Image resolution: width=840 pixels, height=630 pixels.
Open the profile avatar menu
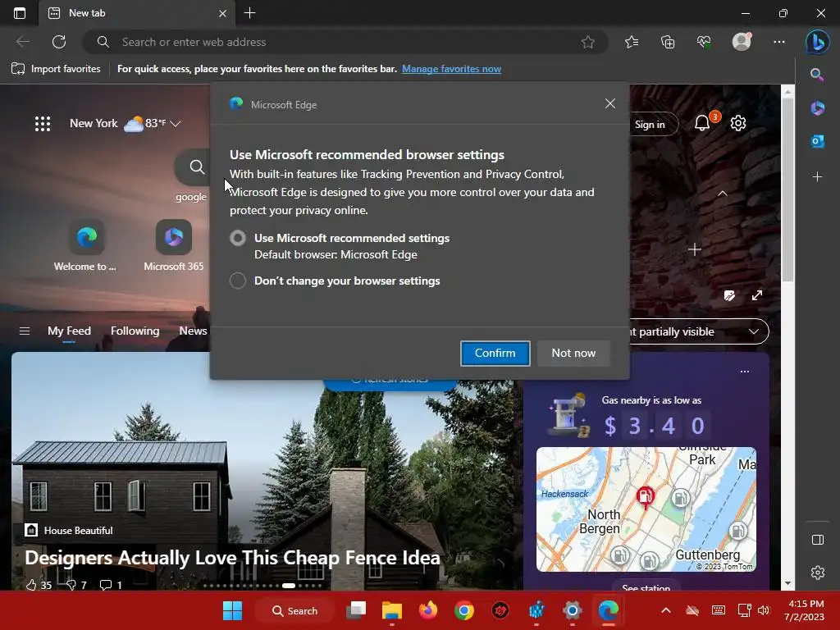[x=742, y=41]
